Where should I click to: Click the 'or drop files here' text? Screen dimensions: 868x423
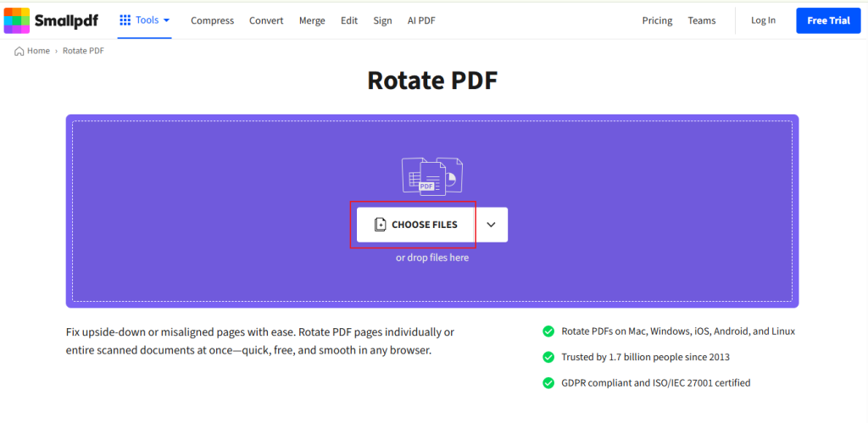coord(432,258)
